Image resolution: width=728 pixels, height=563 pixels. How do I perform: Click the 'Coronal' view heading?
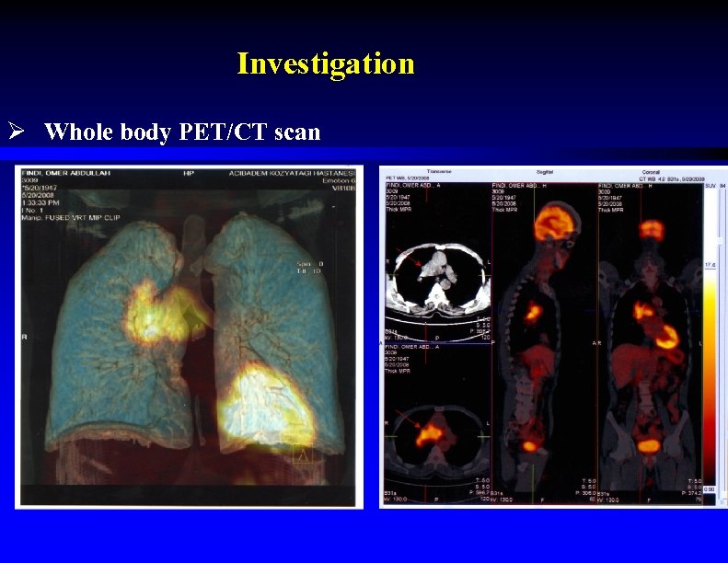coord(651,172)
